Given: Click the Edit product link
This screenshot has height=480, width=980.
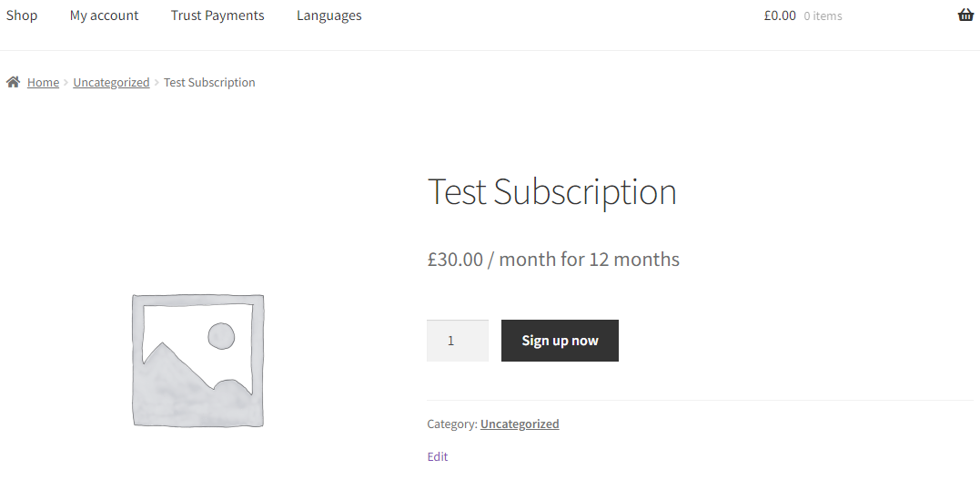Looking at the screenshot, I should coord(438,457).
